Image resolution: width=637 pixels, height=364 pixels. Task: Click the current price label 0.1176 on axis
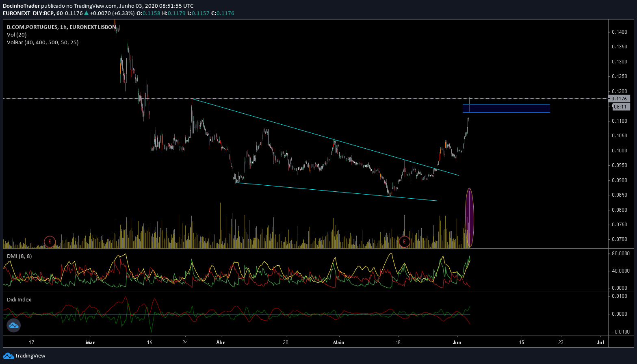pyautogui.click(x=619, y=99)
